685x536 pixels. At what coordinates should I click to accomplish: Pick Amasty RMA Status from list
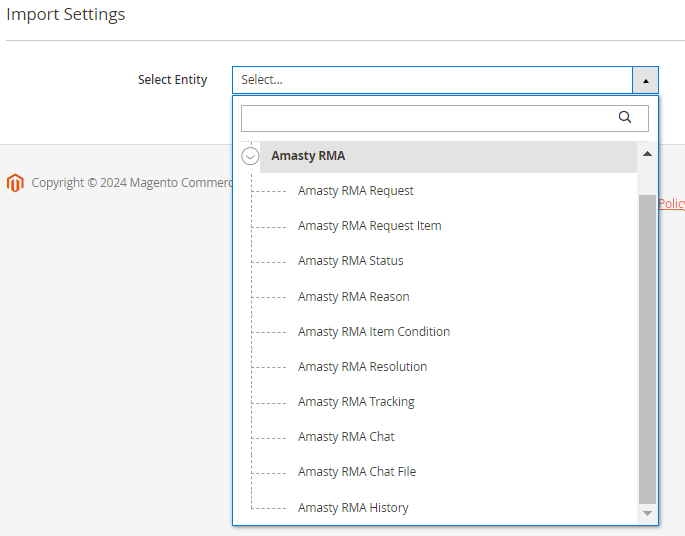350,261
